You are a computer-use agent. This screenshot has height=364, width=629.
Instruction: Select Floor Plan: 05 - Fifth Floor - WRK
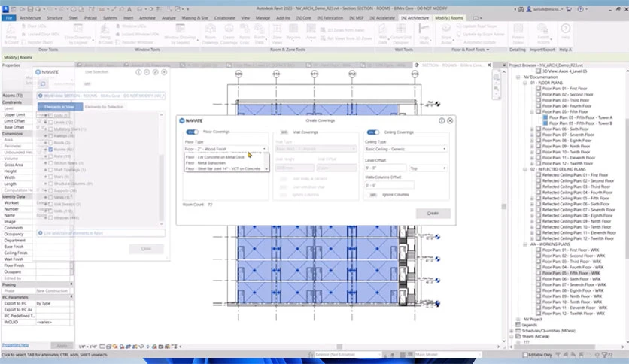click(x=571, y=273)
